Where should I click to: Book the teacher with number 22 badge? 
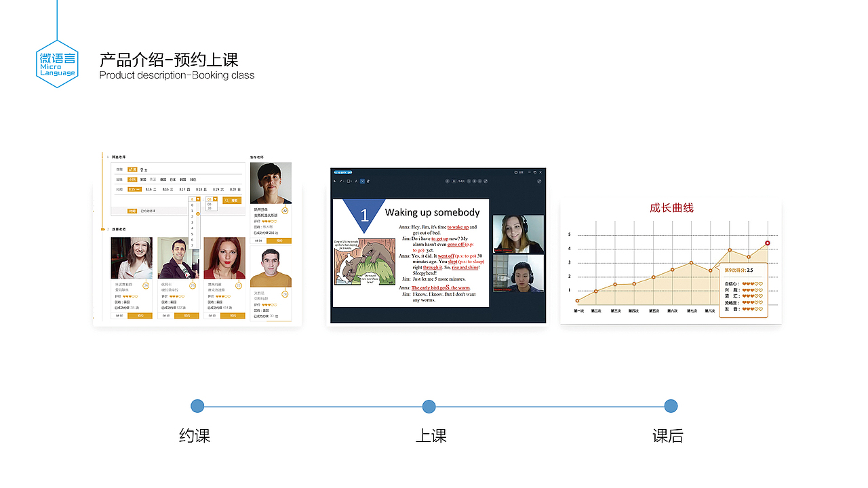coord(233,315)
